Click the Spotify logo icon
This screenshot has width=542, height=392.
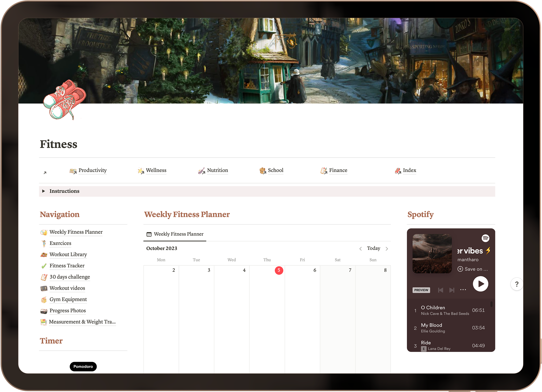click(x=485, y=238)
